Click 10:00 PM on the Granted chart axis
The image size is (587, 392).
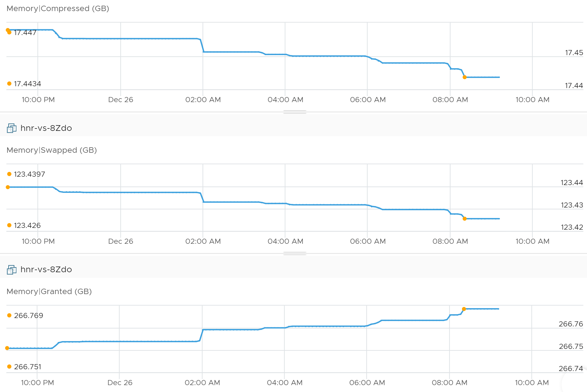click(x=37, y=383)
